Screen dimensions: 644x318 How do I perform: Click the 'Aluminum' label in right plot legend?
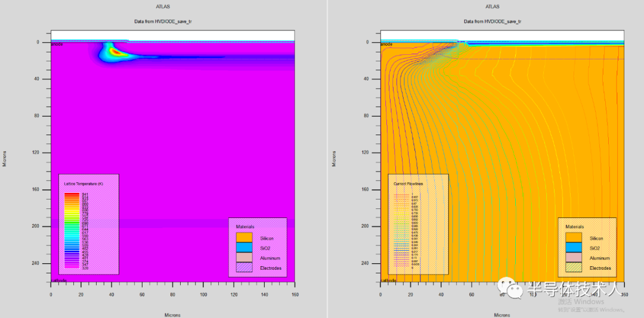[600, 258]
